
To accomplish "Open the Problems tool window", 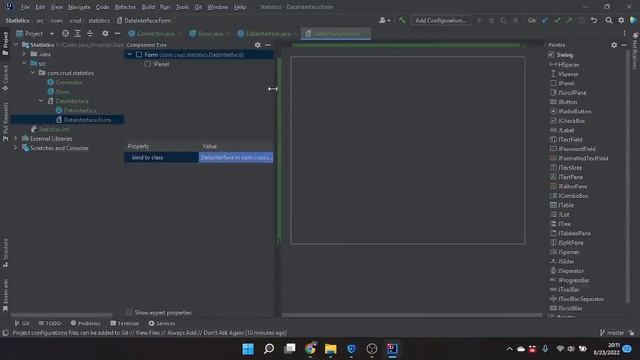I will click(85, 323).
